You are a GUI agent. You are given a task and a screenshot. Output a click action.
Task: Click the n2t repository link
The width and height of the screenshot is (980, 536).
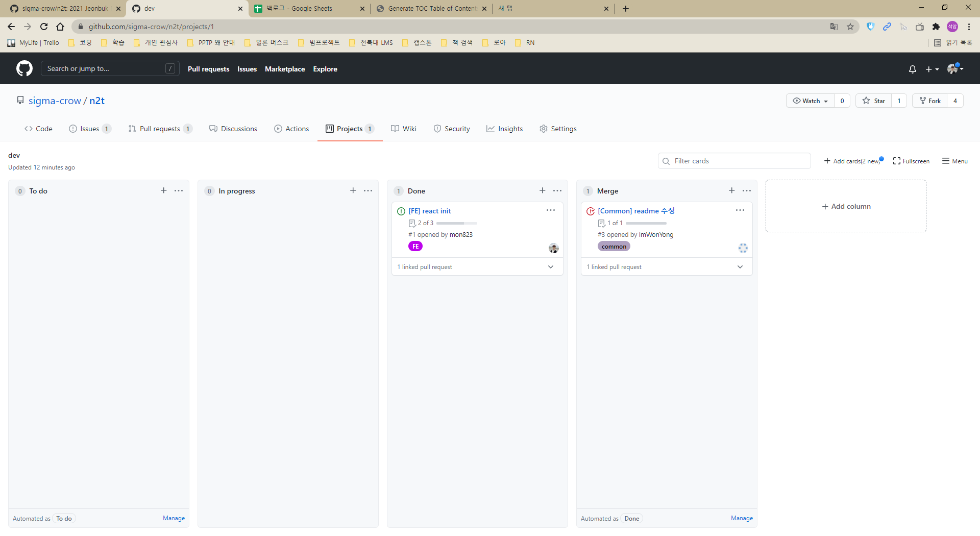point(97,101)
